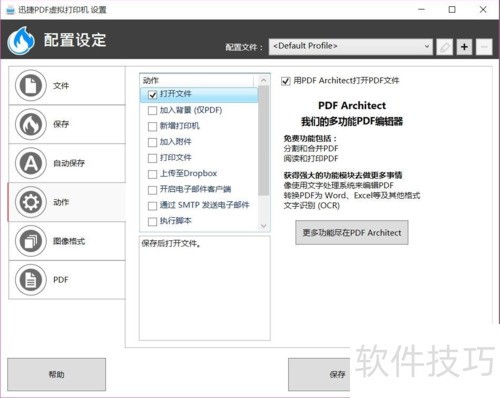This screenshot has width=500, height=398.
Task: Click the action list scrollbar thumb
Action: [263, 141]
